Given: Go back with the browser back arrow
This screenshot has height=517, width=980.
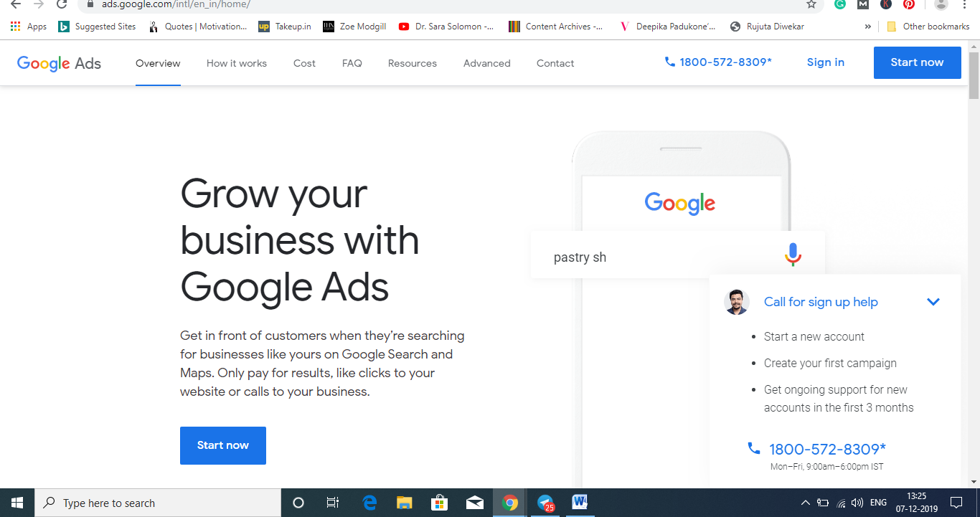Looking at the screenshot, I should [16, 4].
